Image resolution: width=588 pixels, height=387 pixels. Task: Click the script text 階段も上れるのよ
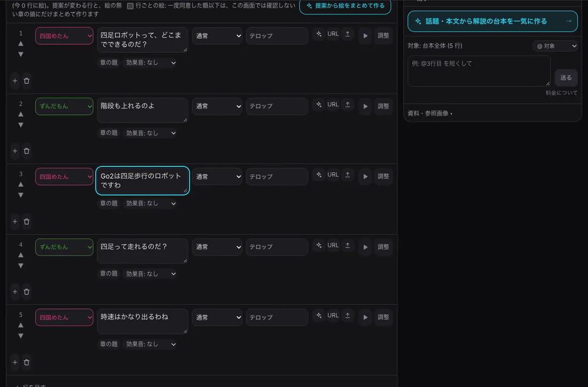(143, 110)
